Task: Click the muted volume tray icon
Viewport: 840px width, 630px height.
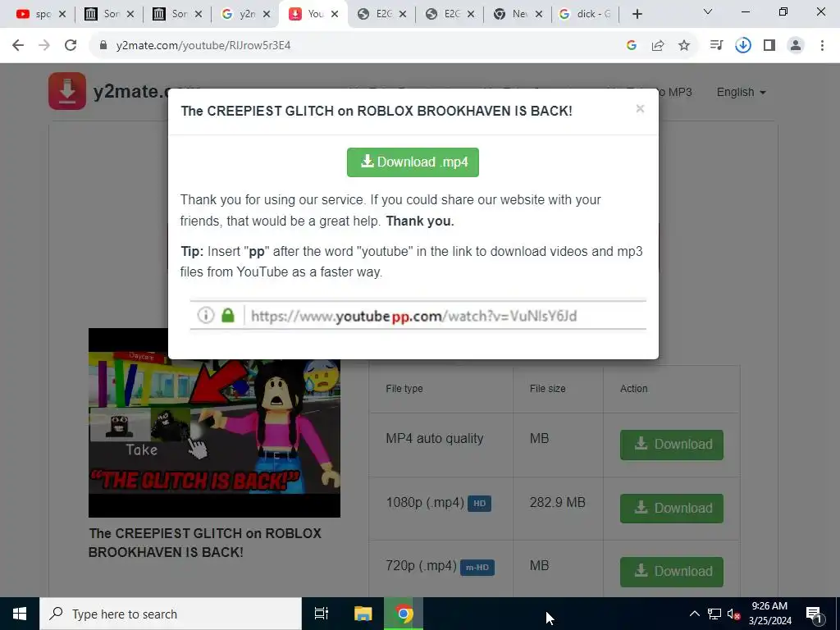Action: coord(734,614)
